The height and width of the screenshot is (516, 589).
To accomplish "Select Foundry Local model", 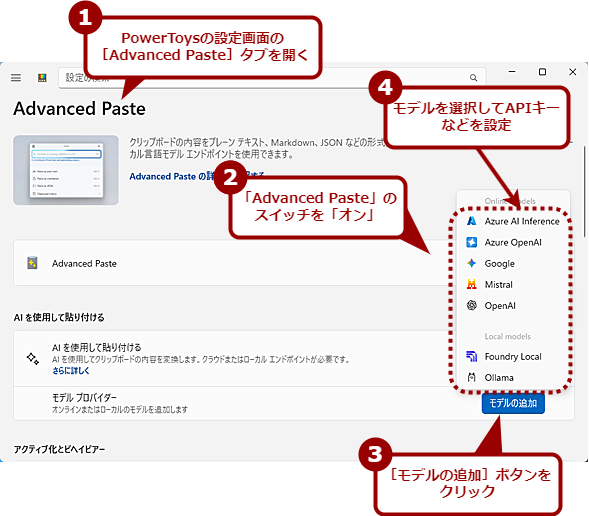I will pos(513,356).
